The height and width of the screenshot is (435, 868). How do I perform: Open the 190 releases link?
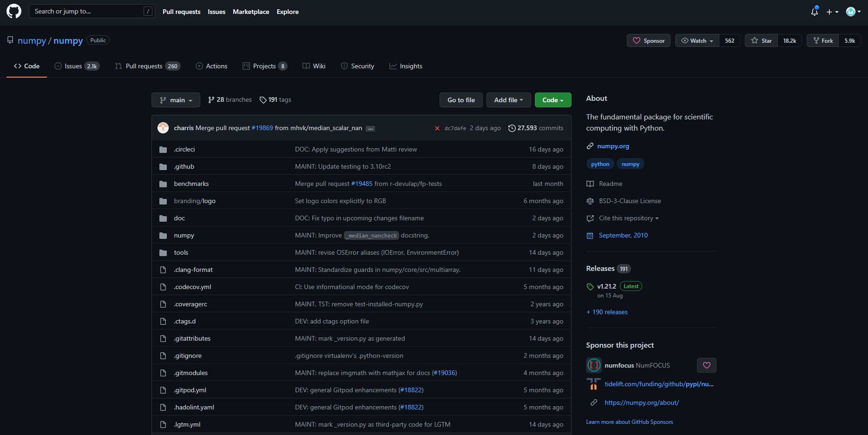[x=607, y=312]
